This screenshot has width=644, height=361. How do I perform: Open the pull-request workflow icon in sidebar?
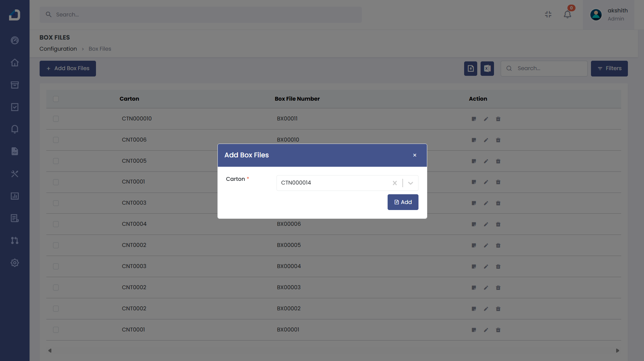[14, 241]
